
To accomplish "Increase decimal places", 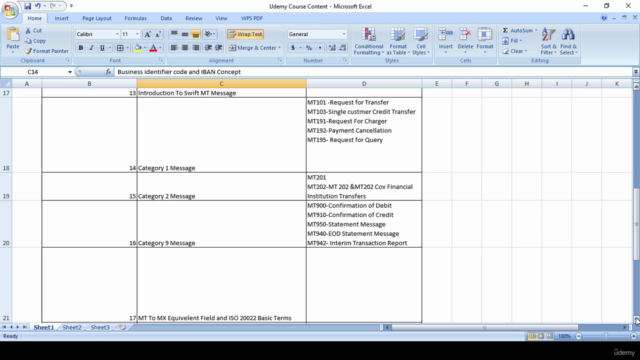I will (332, 48).
